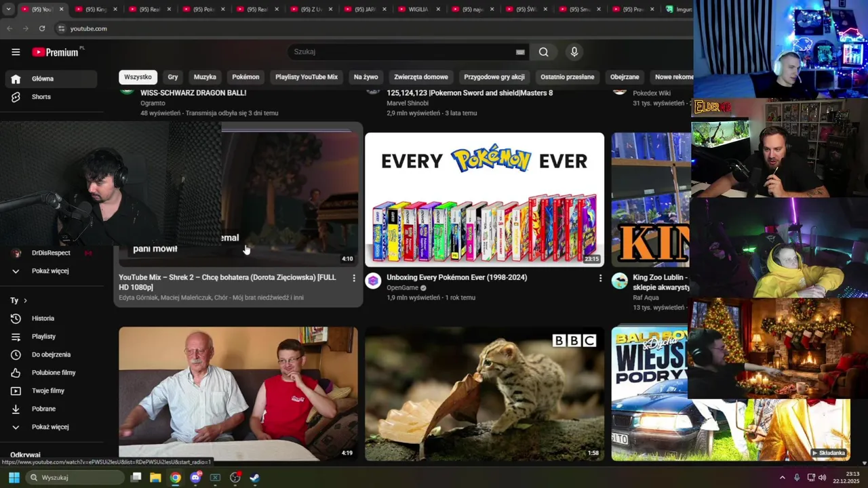The image size is (868, 488).
Task: Open the YouTube hamburger guide menu
Action: (16, 52)
